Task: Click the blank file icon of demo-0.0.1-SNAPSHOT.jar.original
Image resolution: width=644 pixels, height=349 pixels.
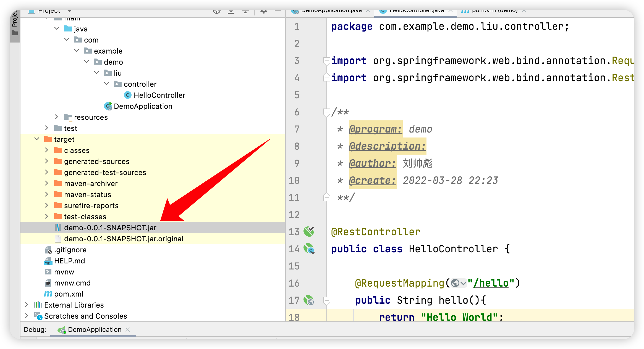Action: point(58,239)
